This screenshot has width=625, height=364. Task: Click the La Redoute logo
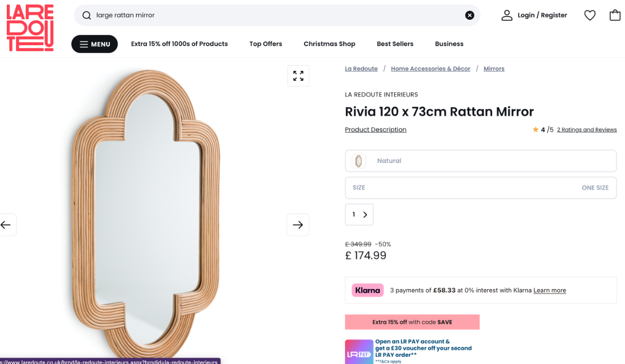click(30, 28)
